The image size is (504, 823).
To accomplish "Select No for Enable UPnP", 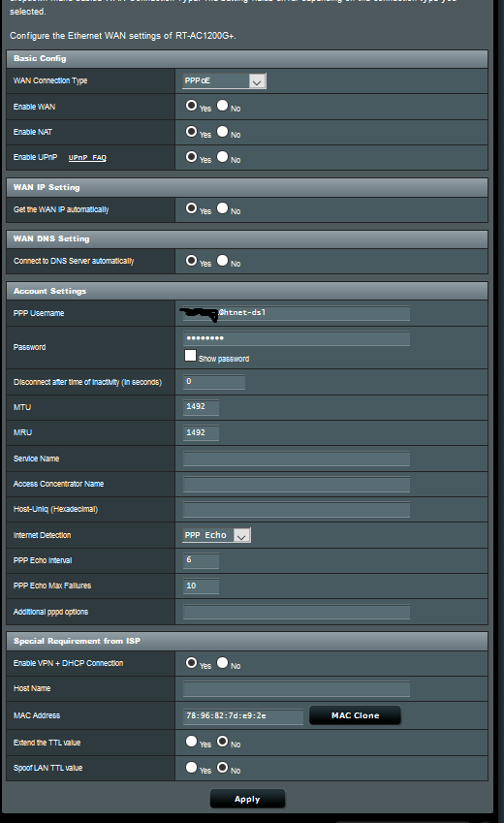I will [x=223, y=156].
